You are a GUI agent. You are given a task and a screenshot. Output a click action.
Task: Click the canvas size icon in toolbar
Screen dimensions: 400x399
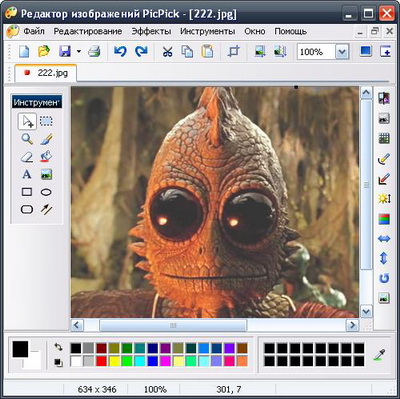click(280, 52)
